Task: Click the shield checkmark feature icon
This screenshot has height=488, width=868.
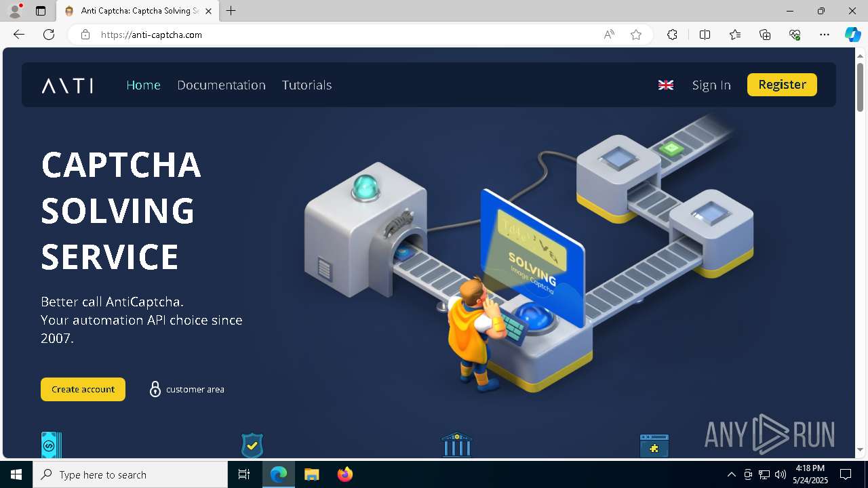Action: pyautogui.click(x=252, y=445)
